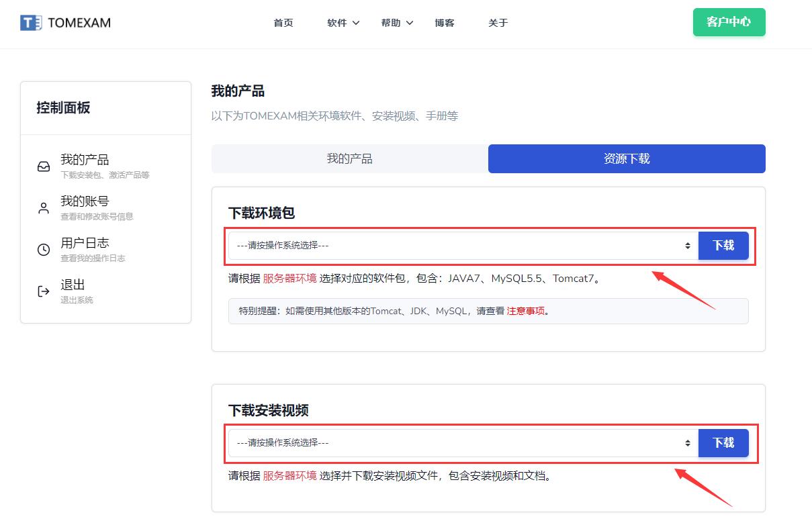Click the logout icon beside 退出
The height and width of the screenshot is (525, 812).
[x=44, y=291]
